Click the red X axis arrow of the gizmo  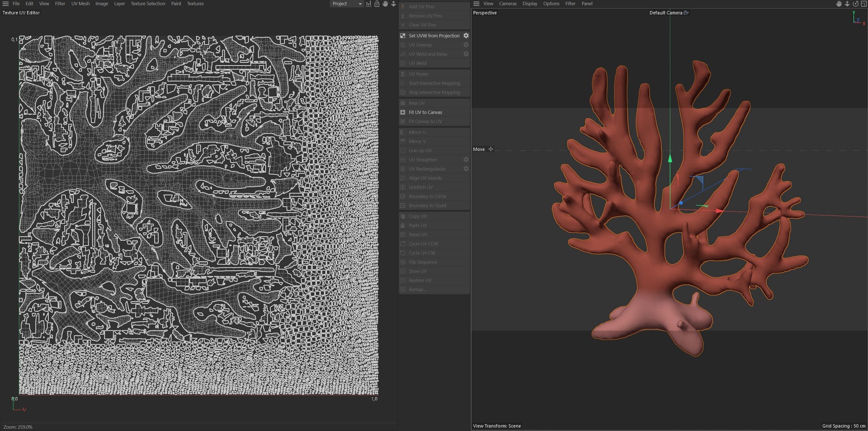(719, 211)
